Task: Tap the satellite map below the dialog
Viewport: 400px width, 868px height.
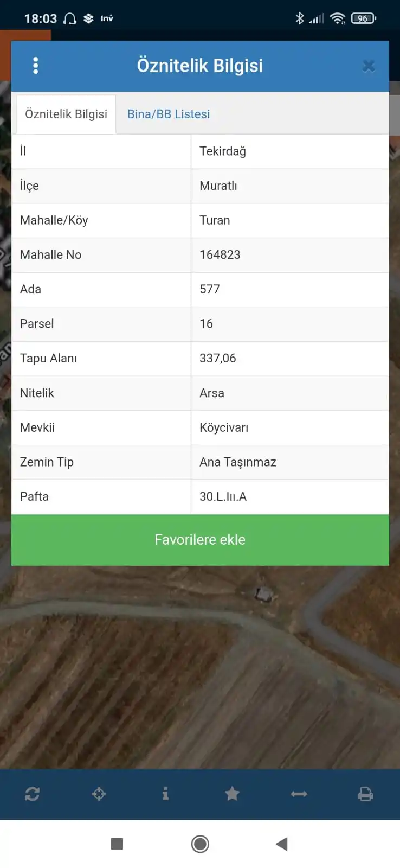Action: click(x=200, y=667)
